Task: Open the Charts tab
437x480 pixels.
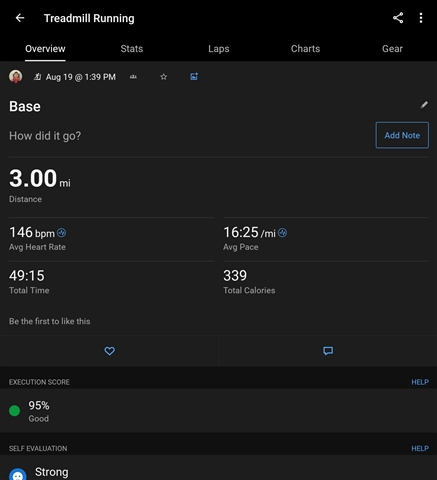Action: [x=305, y=49]
